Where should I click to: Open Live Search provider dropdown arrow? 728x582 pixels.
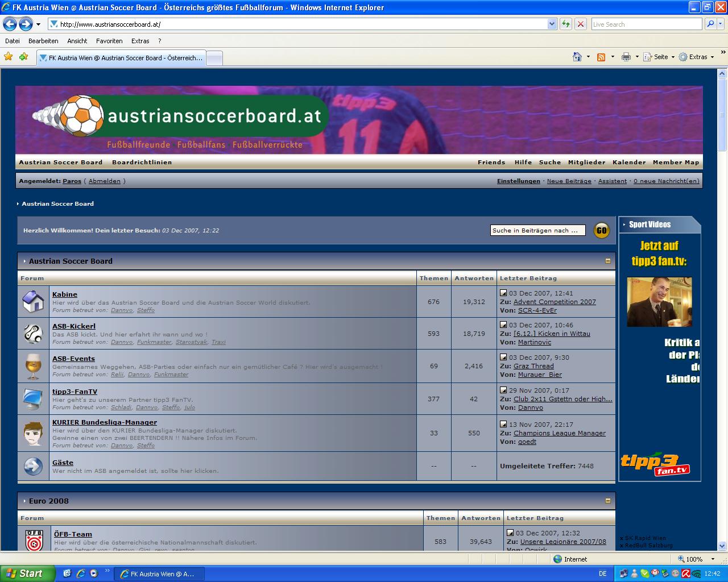[x=721, y=24]
